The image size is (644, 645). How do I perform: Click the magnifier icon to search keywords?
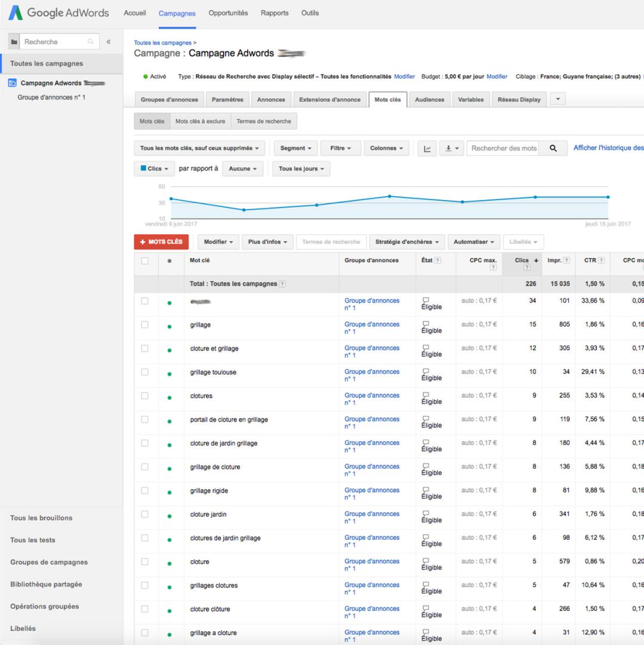click(x=553, y=148)
